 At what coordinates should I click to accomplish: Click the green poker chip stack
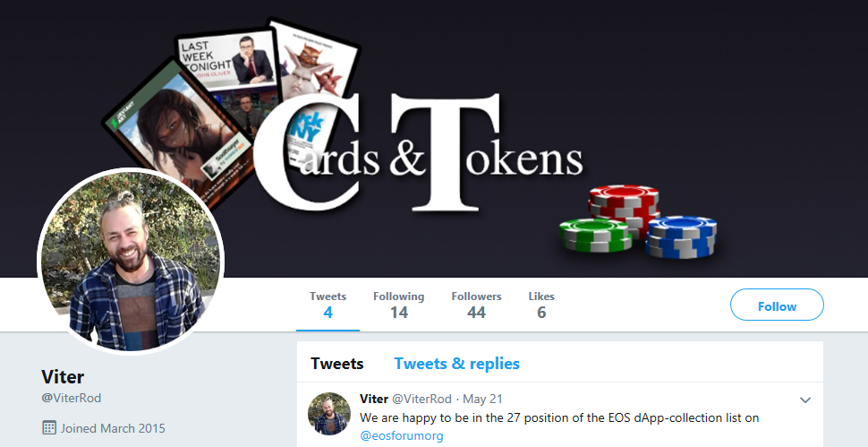595,236
